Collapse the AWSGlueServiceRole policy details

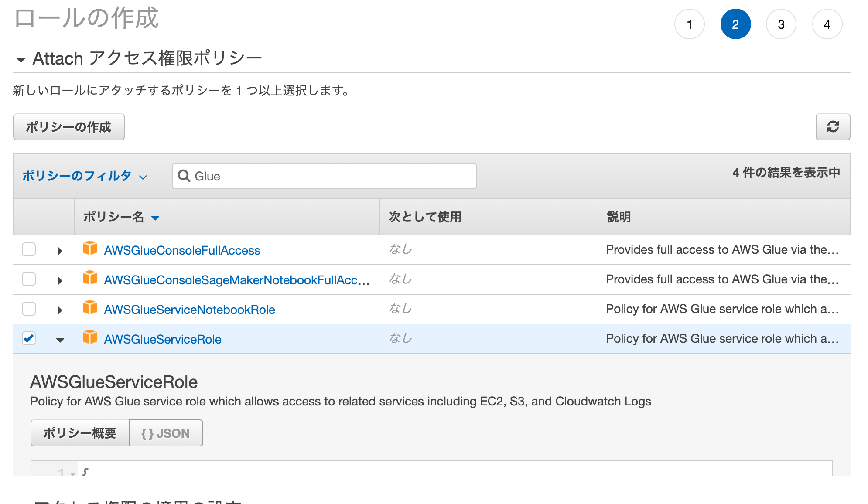(60, 340)
